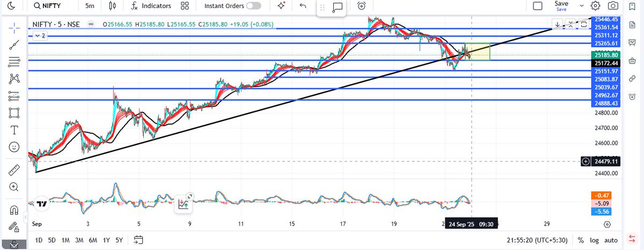Click the callout comment drawing tool
644x250 pixels.
(338, 8)
